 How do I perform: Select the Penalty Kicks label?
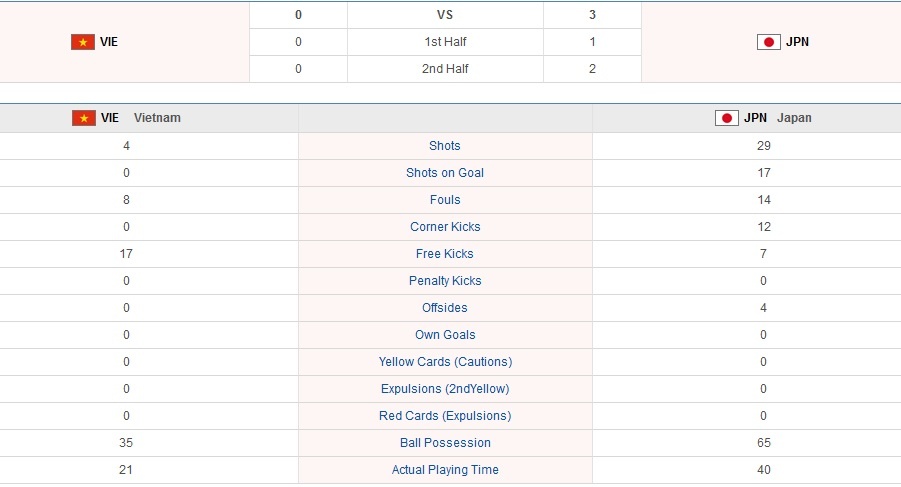445,281
